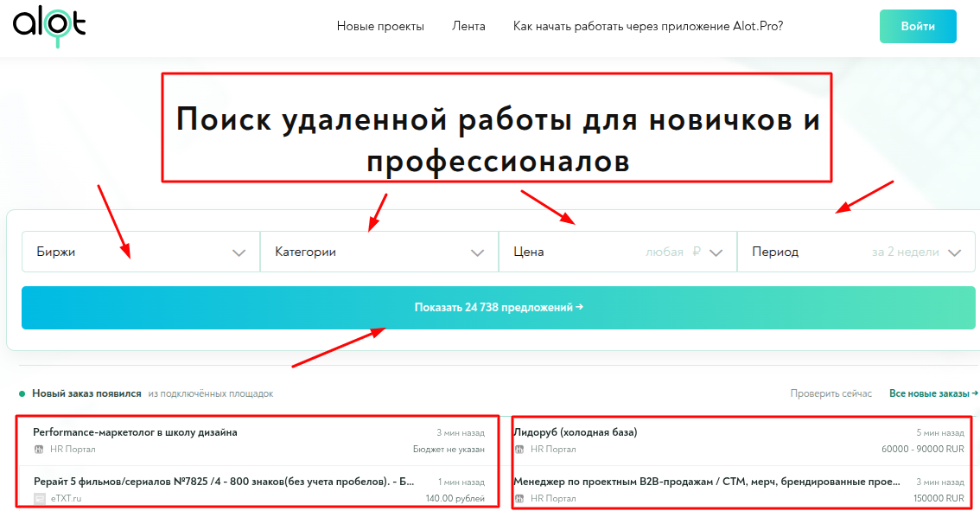Open Рерайт 5 фильмов/сериалов №7825 order
Viewport: 980px width, 511px height.
[x=224, y=482]
